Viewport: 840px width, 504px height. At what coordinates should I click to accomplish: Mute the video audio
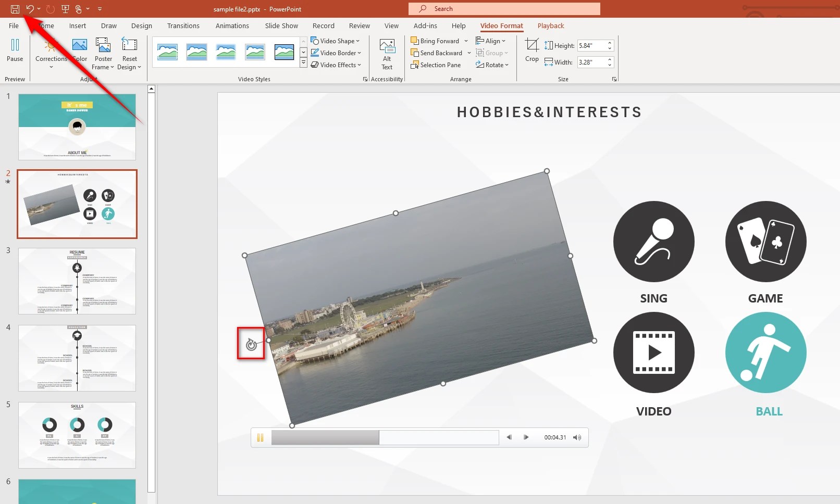577,437
